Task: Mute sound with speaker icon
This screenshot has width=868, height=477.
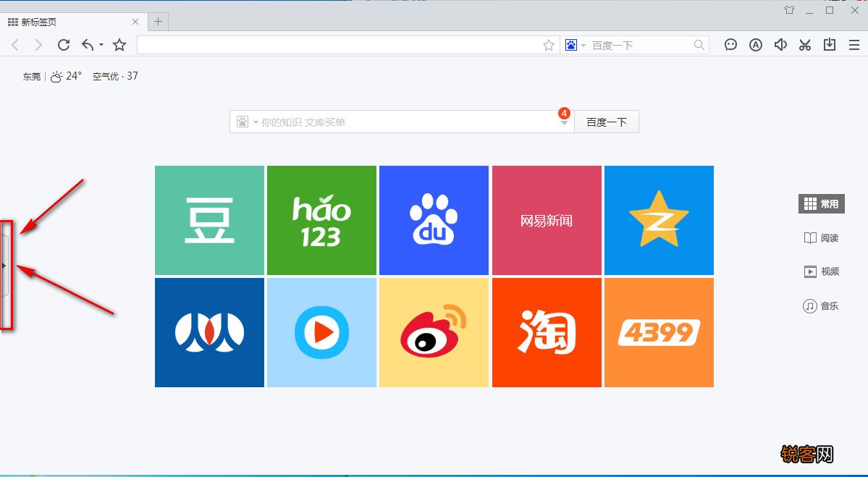Action: click(x=780, y=45)
